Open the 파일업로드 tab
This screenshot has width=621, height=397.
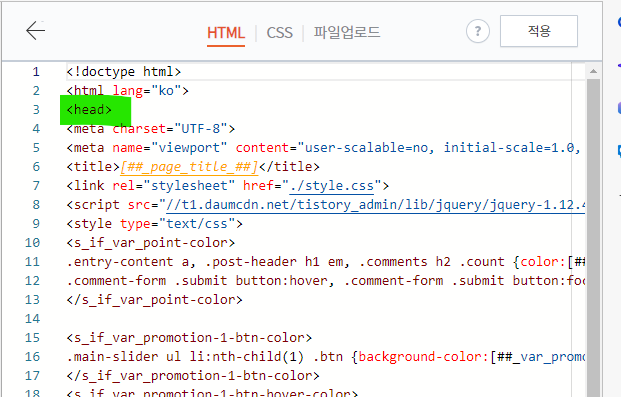(347, 32)
